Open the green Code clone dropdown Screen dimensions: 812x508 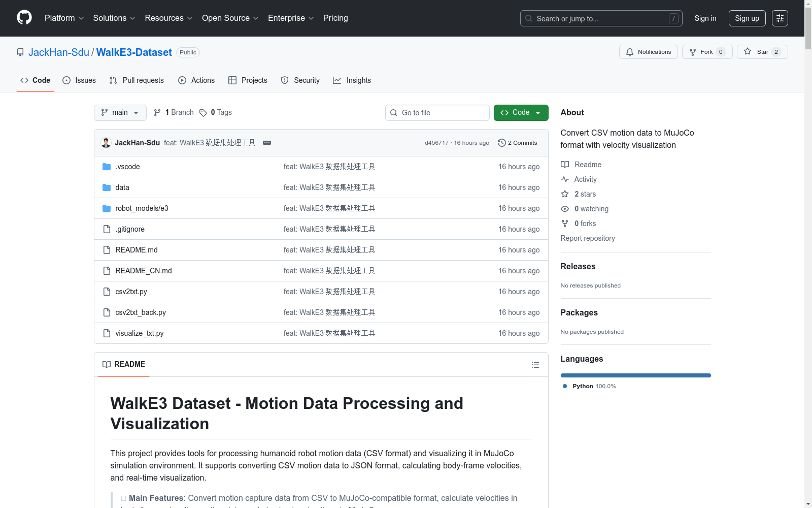click(x=521, y=113)
